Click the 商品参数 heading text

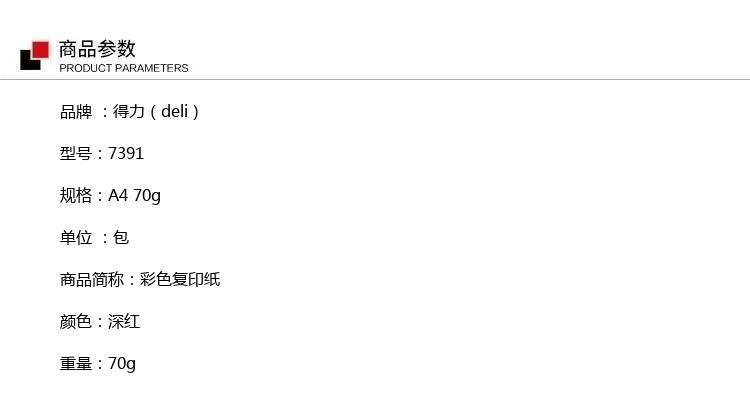pos(97,49)
